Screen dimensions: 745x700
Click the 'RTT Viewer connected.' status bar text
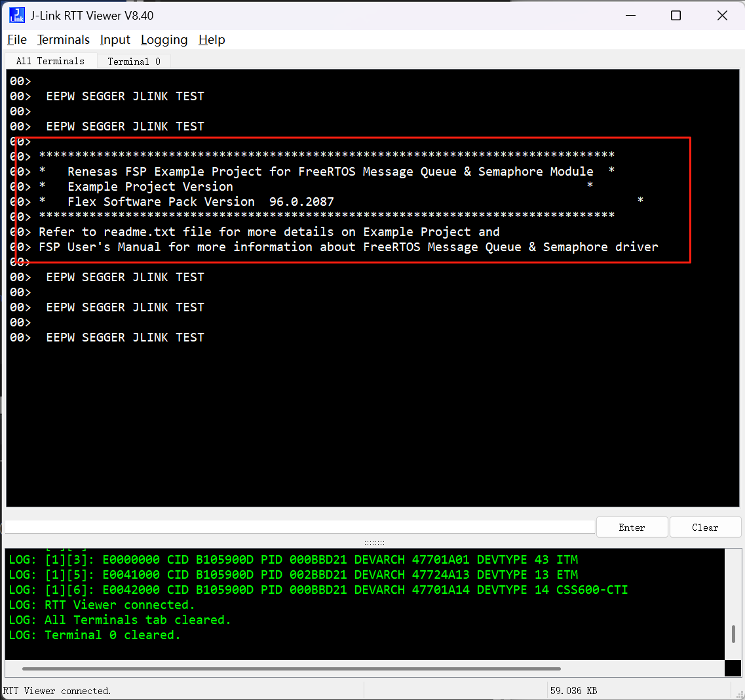point(57,691)
